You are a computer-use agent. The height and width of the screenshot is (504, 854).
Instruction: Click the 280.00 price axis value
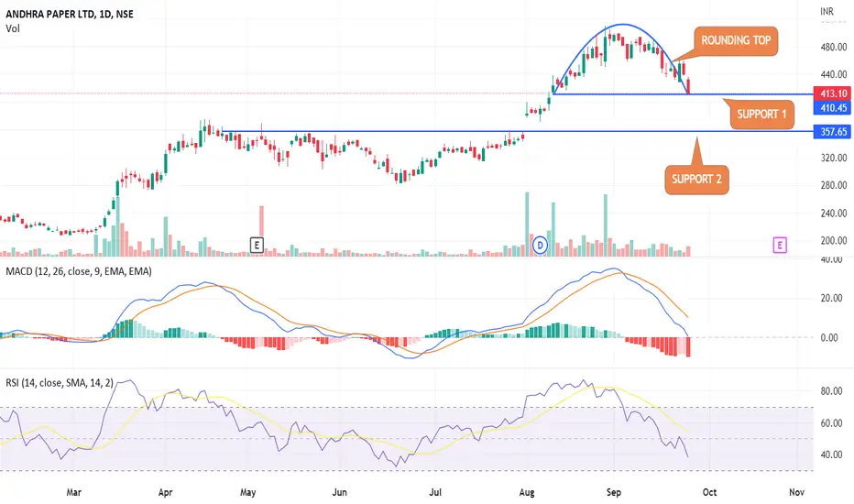(834, 185)
